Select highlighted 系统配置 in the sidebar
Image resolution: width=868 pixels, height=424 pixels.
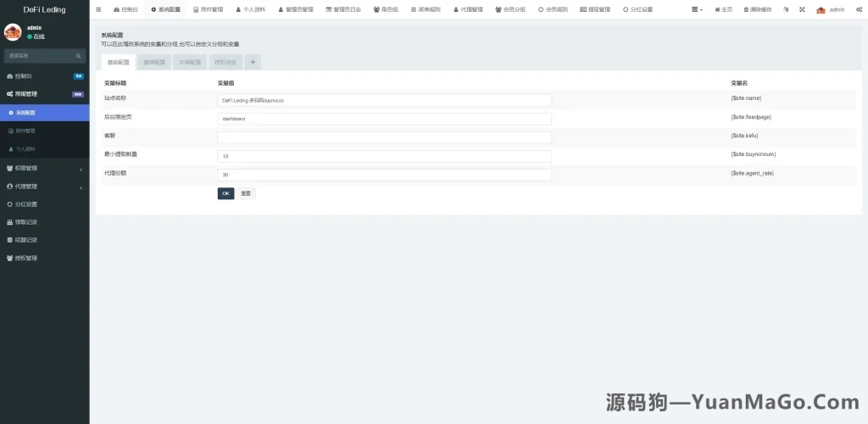[x=44, y=113]
